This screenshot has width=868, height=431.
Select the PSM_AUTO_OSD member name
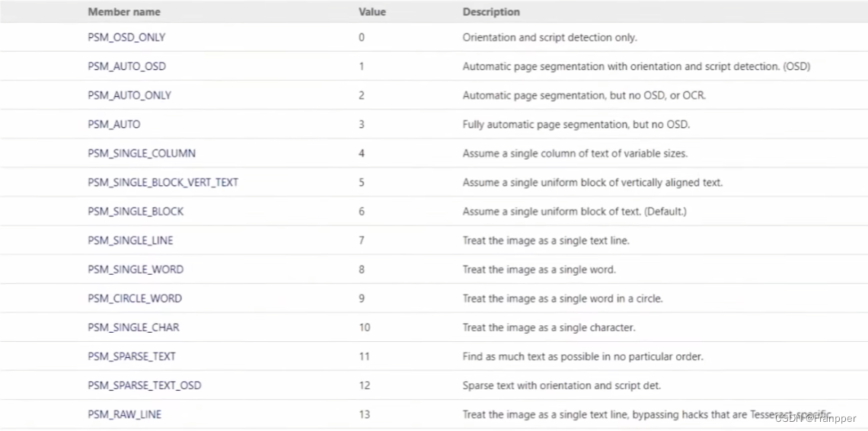pos(126,66)
